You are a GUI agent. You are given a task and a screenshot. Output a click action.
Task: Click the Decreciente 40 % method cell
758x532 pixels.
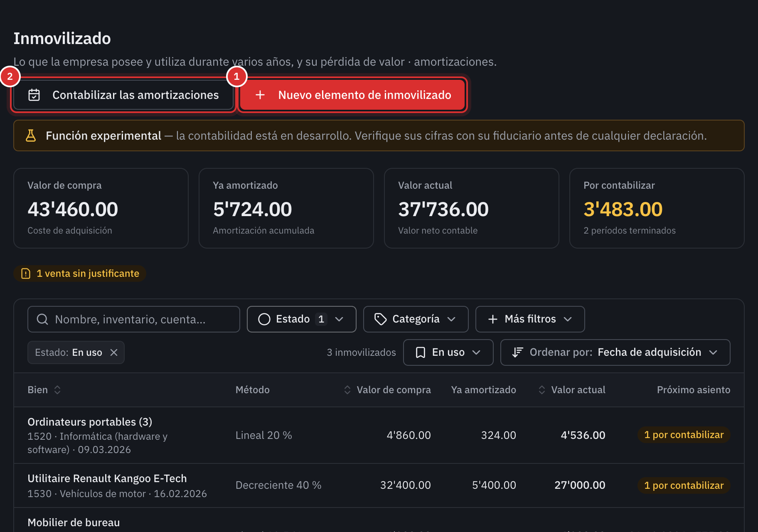(278, 485)
